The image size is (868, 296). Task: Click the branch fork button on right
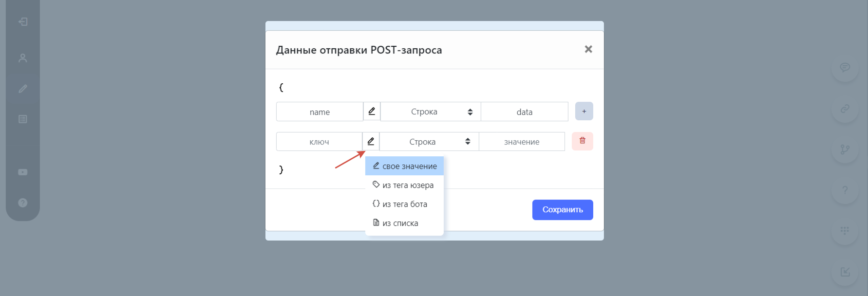point(845,149)
